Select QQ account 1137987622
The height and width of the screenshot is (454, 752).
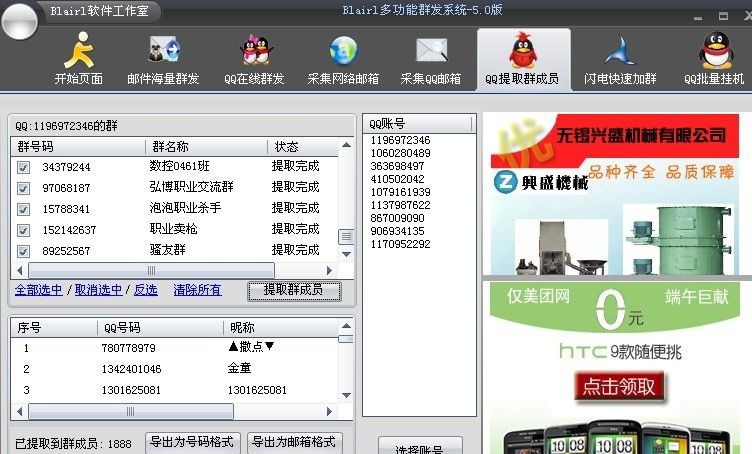(x=400, y=205)
